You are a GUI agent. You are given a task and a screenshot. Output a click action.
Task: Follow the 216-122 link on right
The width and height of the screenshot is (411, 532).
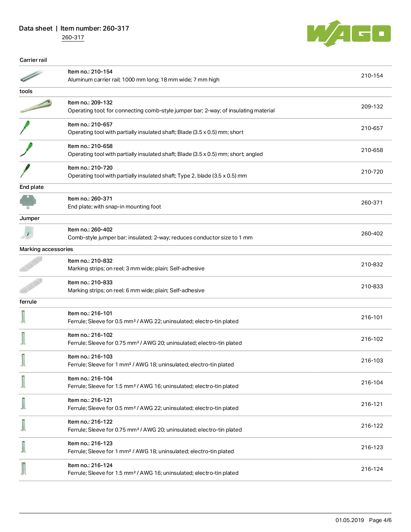point(372,426)
